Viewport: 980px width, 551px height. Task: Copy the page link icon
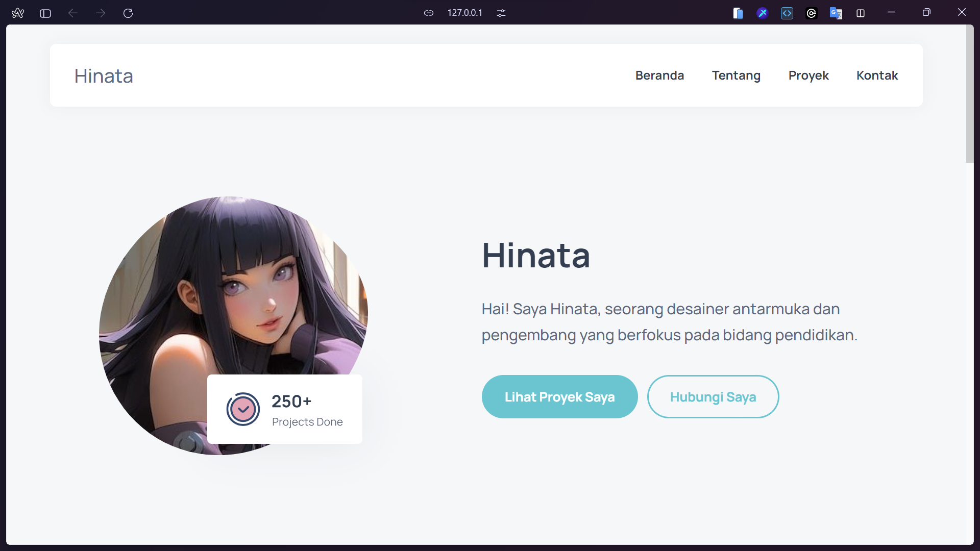coord(428,13)
